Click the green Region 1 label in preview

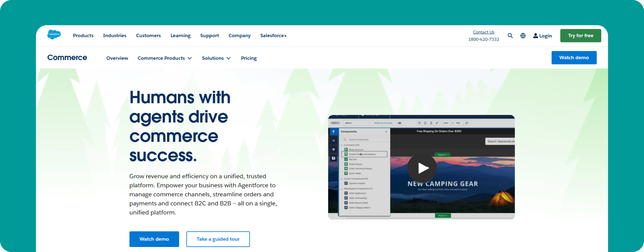pyautogui.click(x=442, y=155)
